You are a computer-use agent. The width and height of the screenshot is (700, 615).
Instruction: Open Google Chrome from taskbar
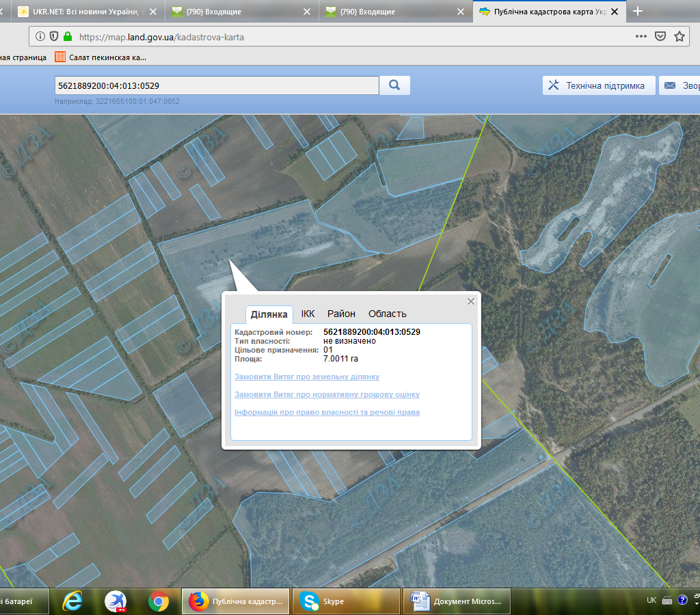pyautogui.click(x=159, y=601)
